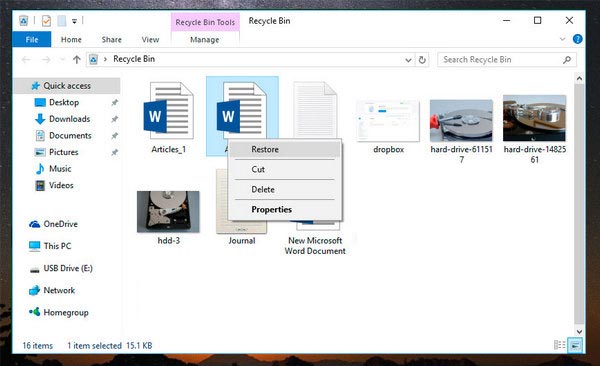
Task: Choose Cut from the context menu
Action: 285,169
